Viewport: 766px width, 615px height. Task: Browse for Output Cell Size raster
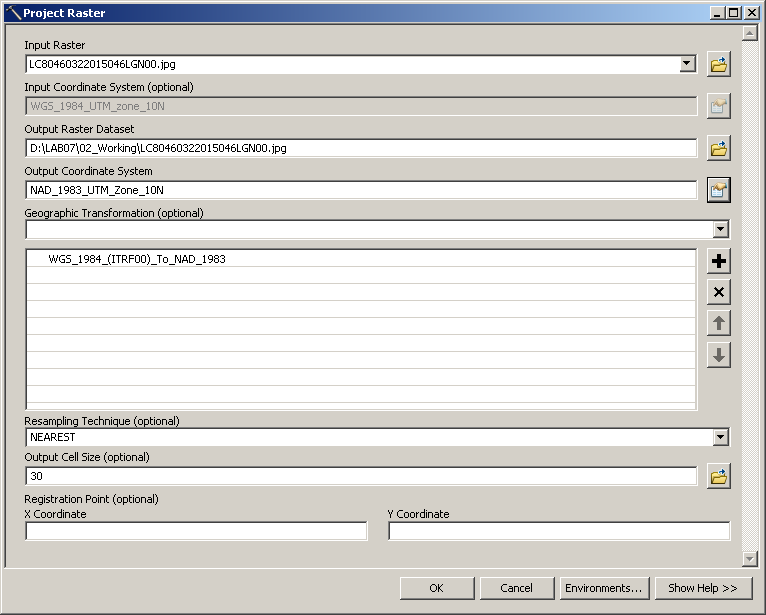coord(718,477)
